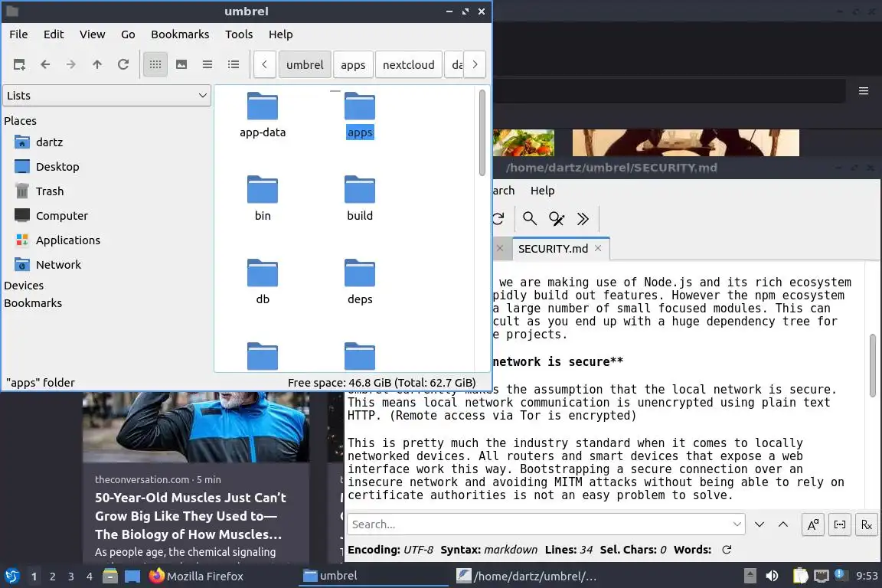
Task: Expand more toolbar items in editor
Action: (583, 218)
